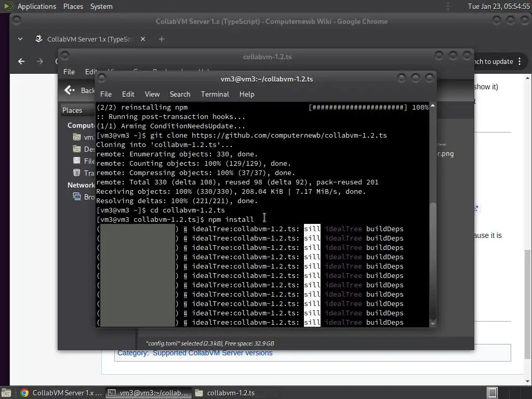Open the Places menu in top panel

[x=73, y=6]
